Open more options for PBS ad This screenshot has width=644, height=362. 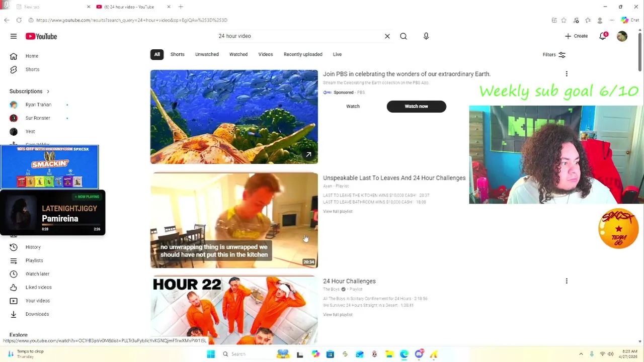[x=567, y=74]
